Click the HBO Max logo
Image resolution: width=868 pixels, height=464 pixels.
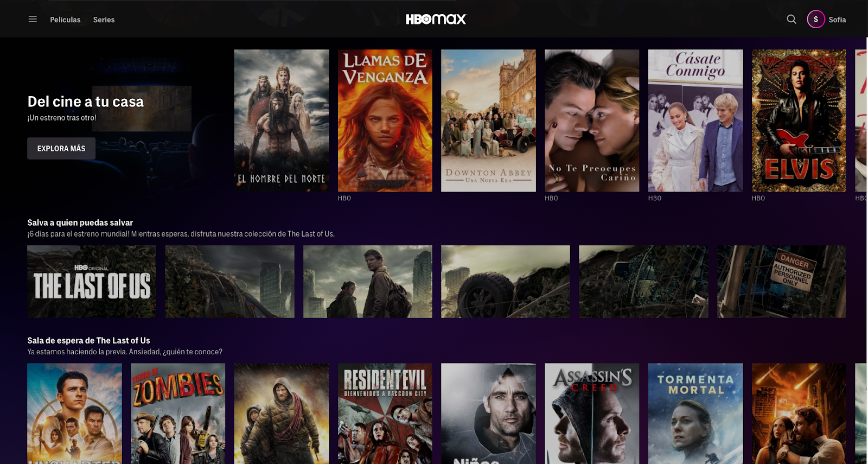(x=436, y=20)
